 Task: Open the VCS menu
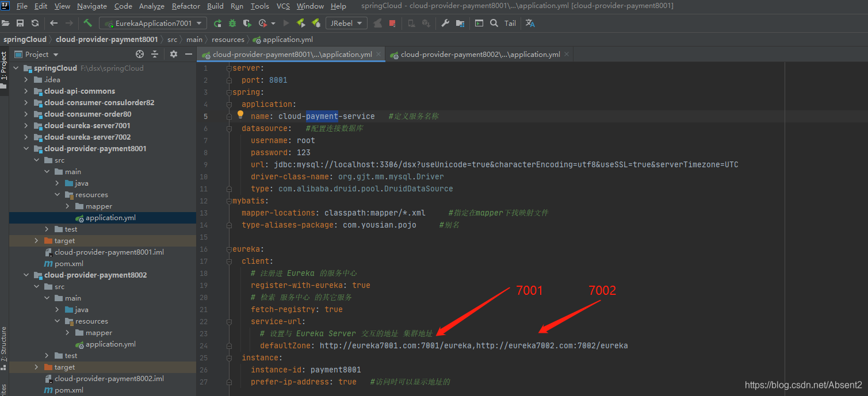coord(283,6)
